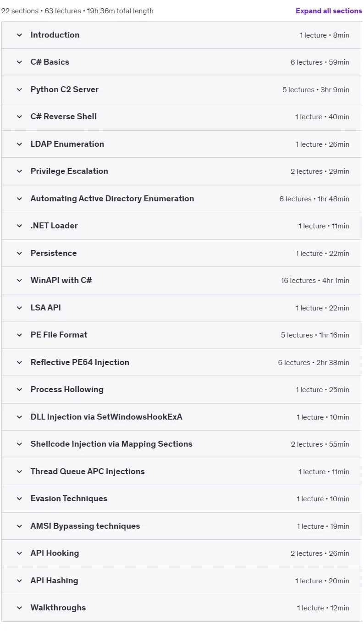Viewport: 364px width, 631px height.
Task: Open PE File Format section title
Action: pos(59,335)
